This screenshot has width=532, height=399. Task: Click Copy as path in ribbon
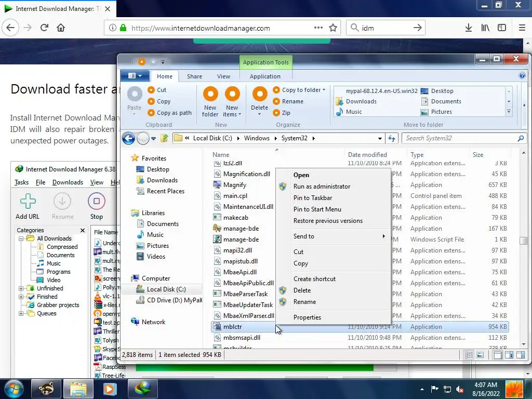pos(170,113)
